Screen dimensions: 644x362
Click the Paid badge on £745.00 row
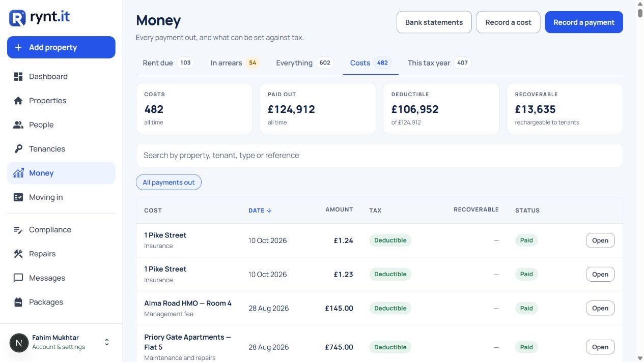click(x=526, y=347)
